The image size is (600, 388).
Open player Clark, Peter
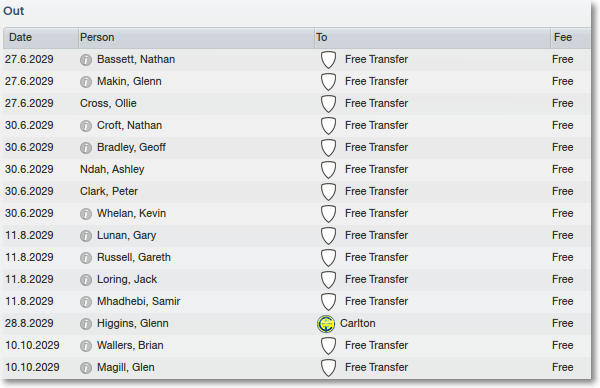(109, 191)
